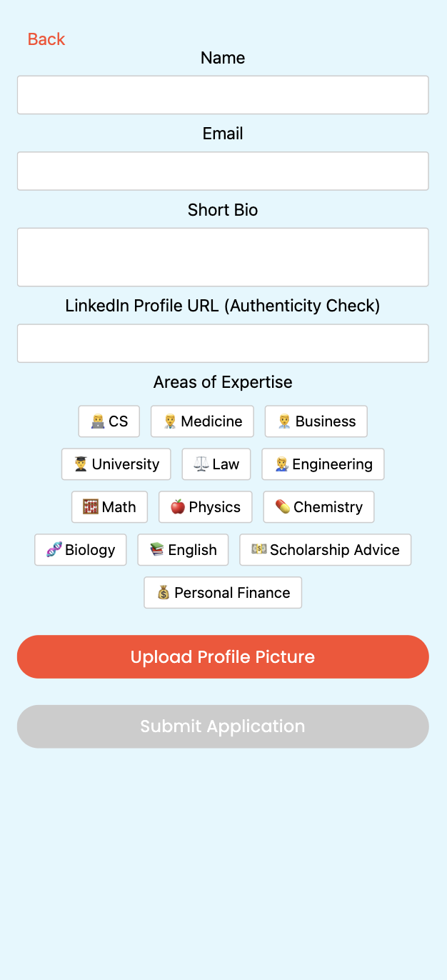Click the Back link
This screenshot has height=980, width=447.
(46, 39)
